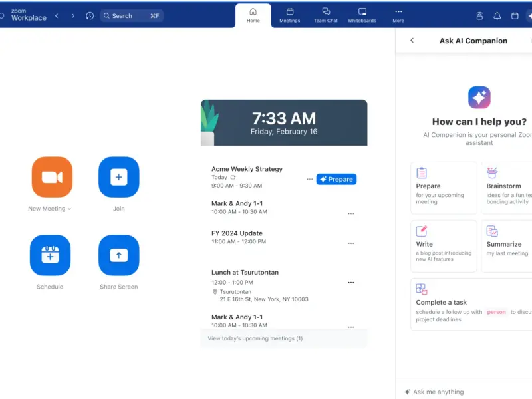Click the Share Screen icon
The height and width of the screenshot is (399, 532).
119,255
